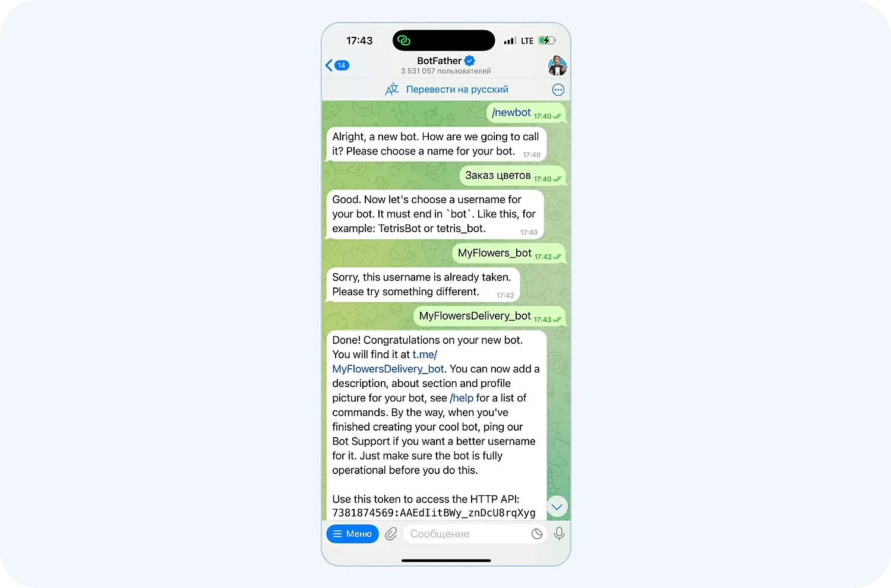Tap the paperclip attachment icon
The image size is (891, 588).
[391, 534]
